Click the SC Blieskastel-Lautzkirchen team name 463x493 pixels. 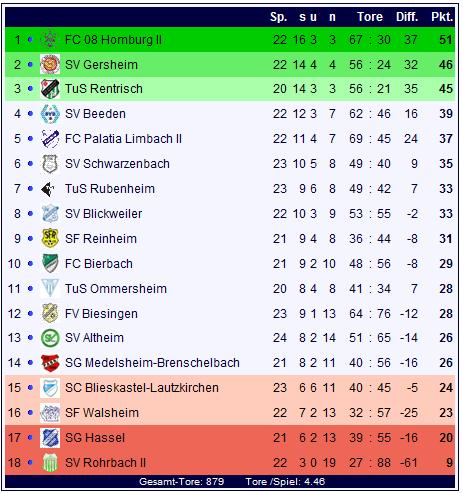point(142,388)
